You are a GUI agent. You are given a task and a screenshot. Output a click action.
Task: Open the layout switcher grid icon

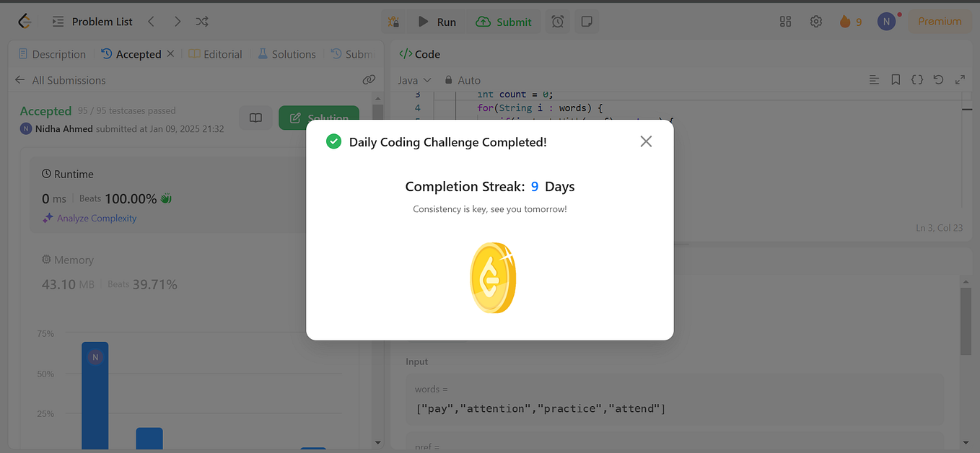click(785, 21)
